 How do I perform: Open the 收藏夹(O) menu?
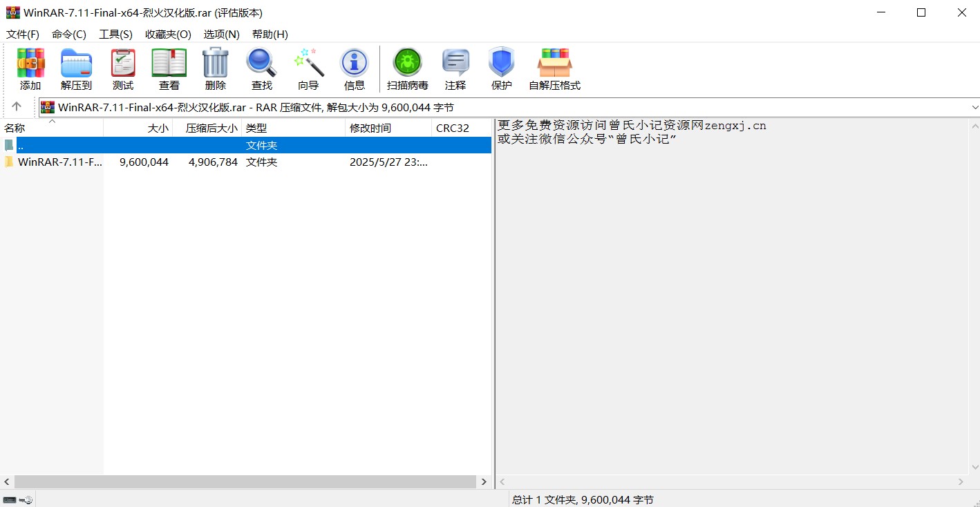(168, 34)
